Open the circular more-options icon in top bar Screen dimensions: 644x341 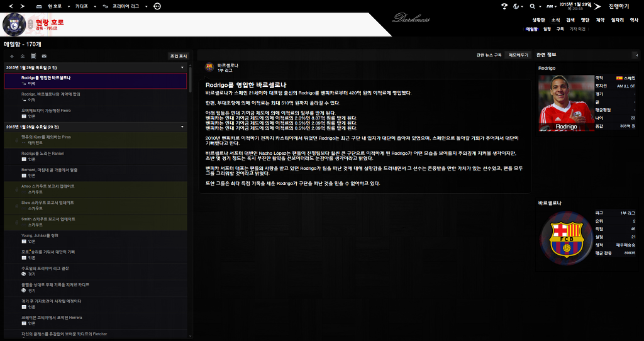tap(157, 6)
